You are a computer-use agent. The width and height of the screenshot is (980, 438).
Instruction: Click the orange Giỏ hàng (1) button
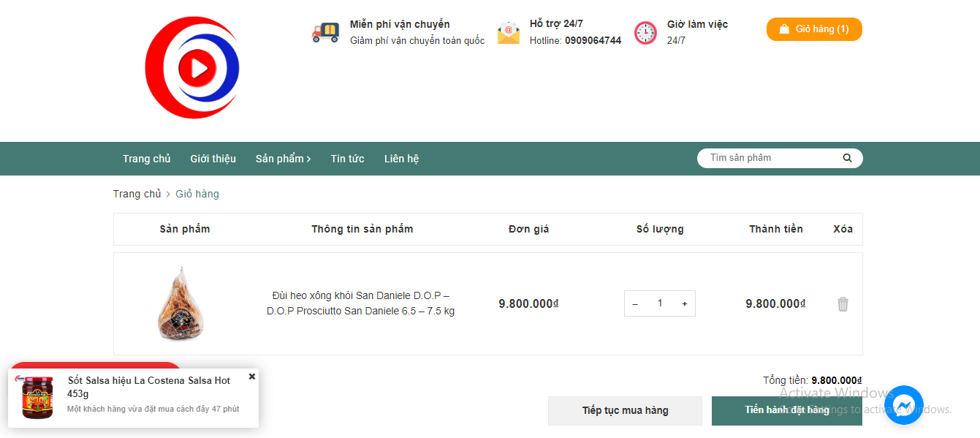(814, 29)
